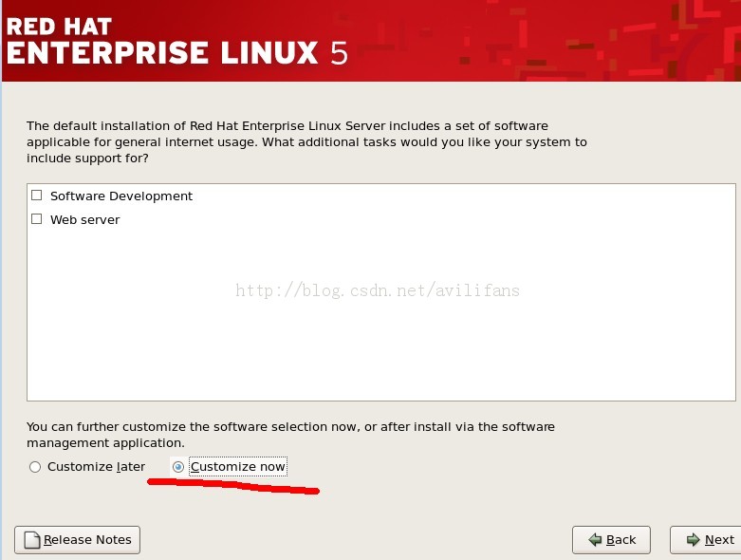Proceed with the Next button
The height and width of the screenshot is (560, 741).
point(708,540)
